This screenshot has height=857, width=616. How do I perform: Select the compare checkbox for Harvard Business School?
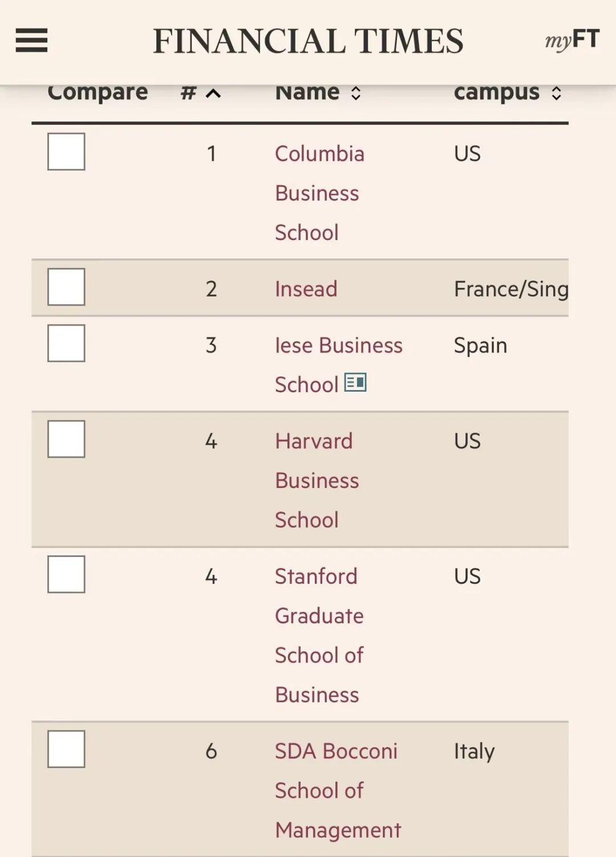click(66, 439)
